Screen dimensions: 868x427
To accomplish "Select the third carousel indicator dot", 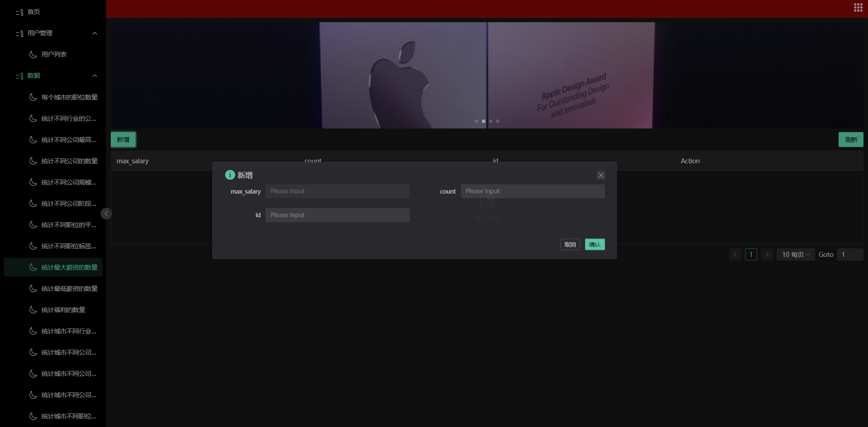I will point(491,121).
